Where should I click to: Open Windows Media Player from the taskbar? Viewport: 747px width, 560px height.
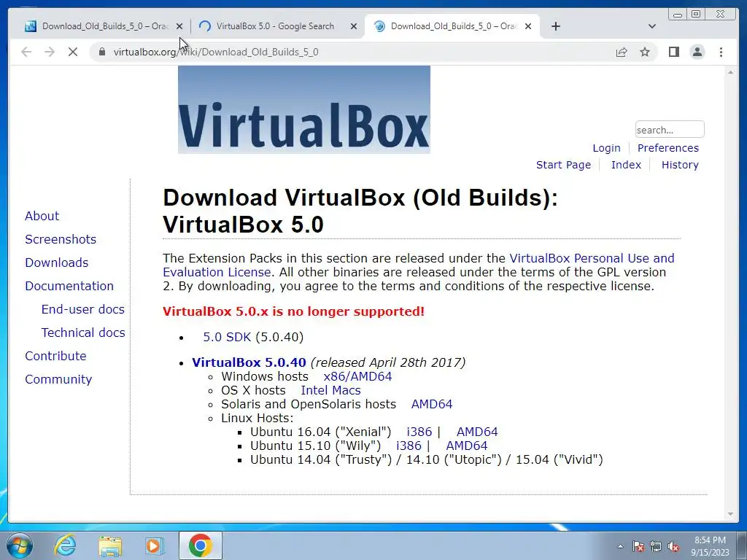pos(154,545)
